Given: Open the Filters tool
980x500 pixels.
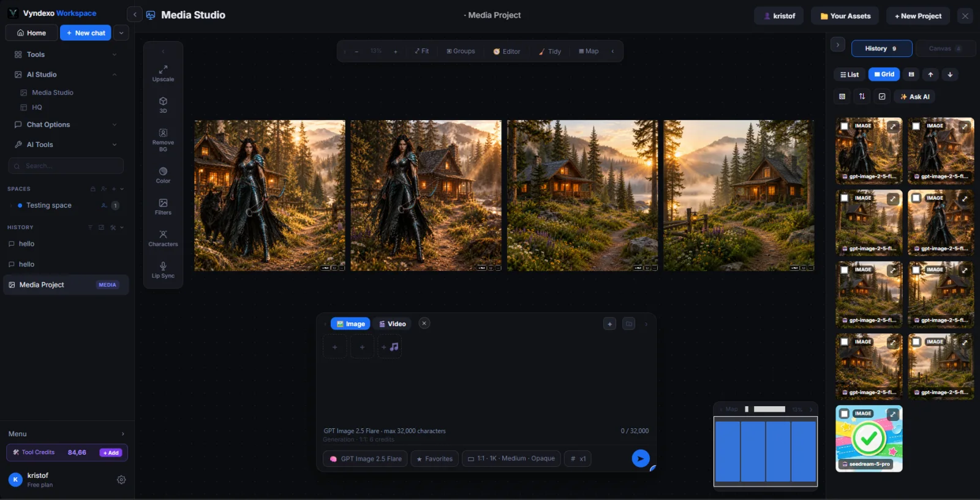Looking at the screenshot, I should pos(163,206).
